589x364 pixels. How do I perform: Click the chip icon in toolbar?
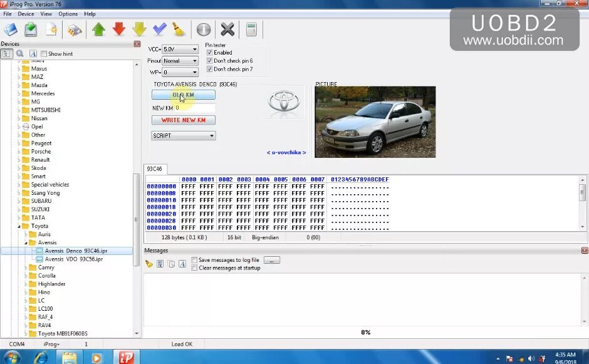click(75, 29)
